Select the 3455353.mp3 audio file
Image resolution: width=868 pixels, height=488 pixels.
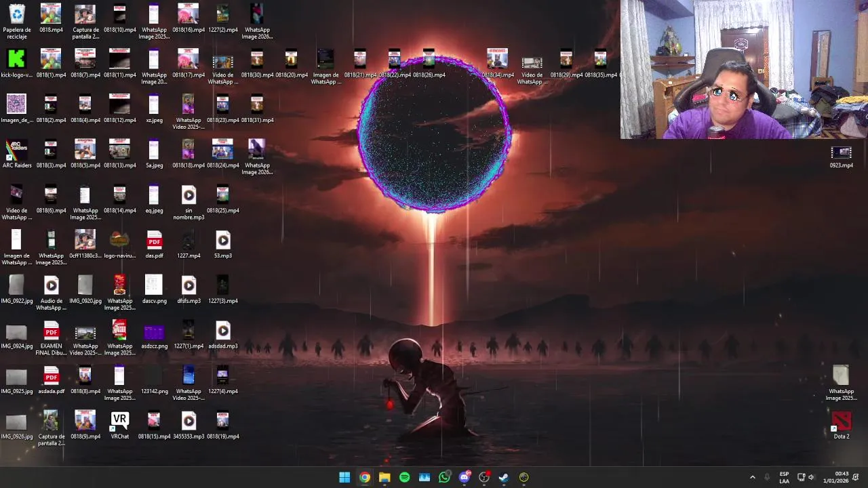[189, 425]
